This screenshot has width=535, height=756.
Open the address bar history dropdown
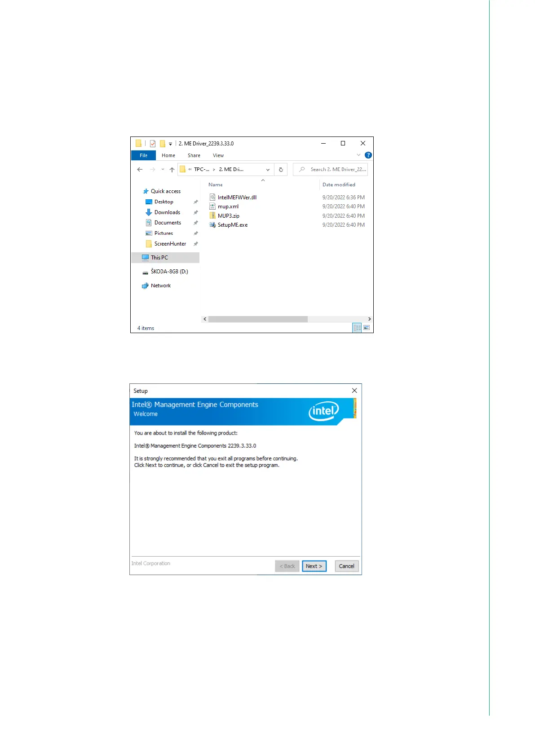(x=268, y=170)
